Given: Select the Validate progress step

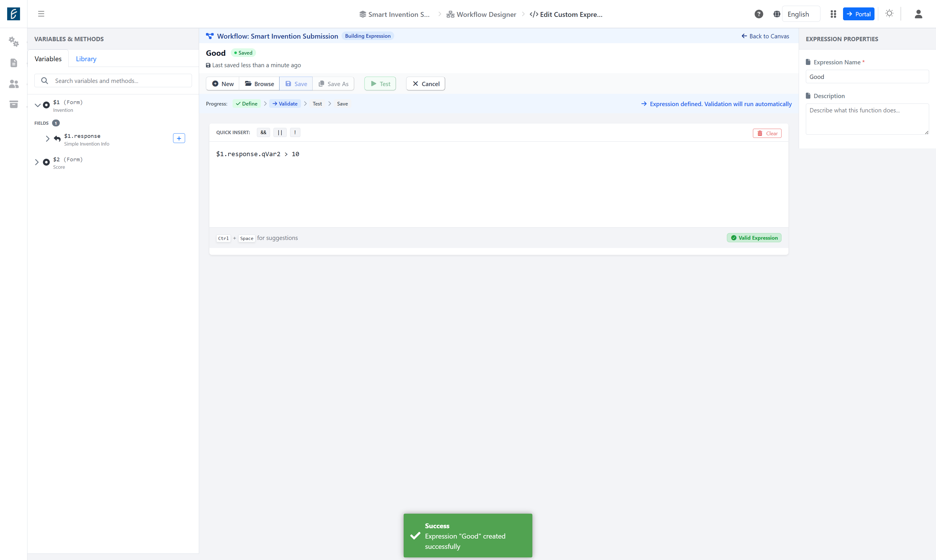Looking at the screenshot, I should click(285, 104).
